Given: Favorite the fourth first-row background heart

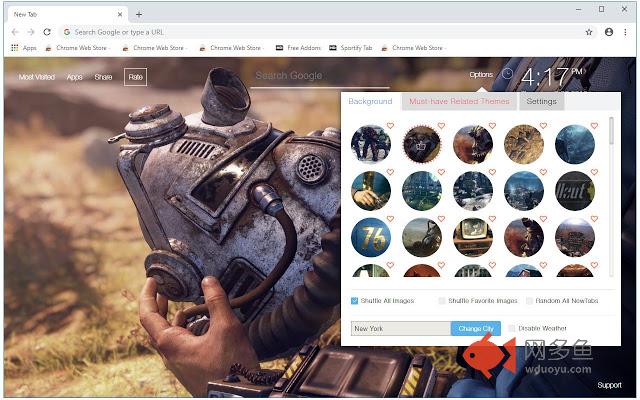Looking at the screenshot, I should 543,126.
